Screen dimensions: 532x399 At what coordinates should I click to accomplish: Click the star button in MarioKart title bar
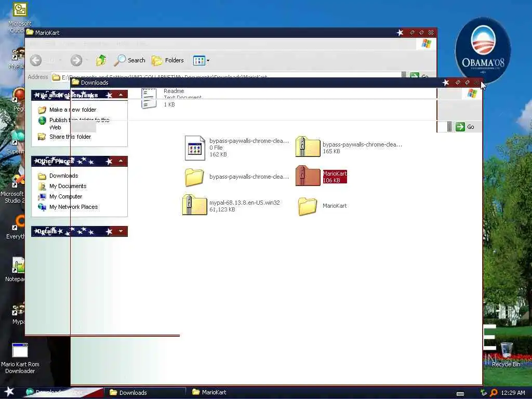coord(401,33)
